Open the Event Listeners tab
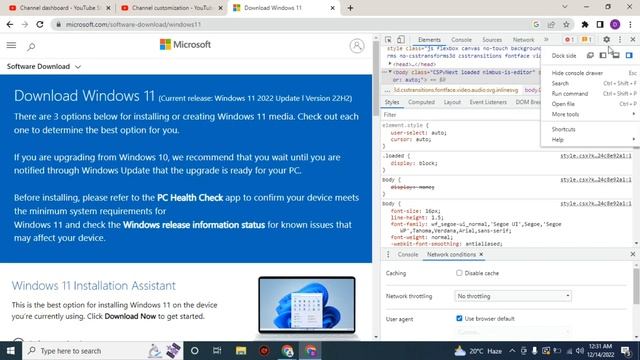Image resolution: width=640 pixels, height=360 pixels. (488, 102)
